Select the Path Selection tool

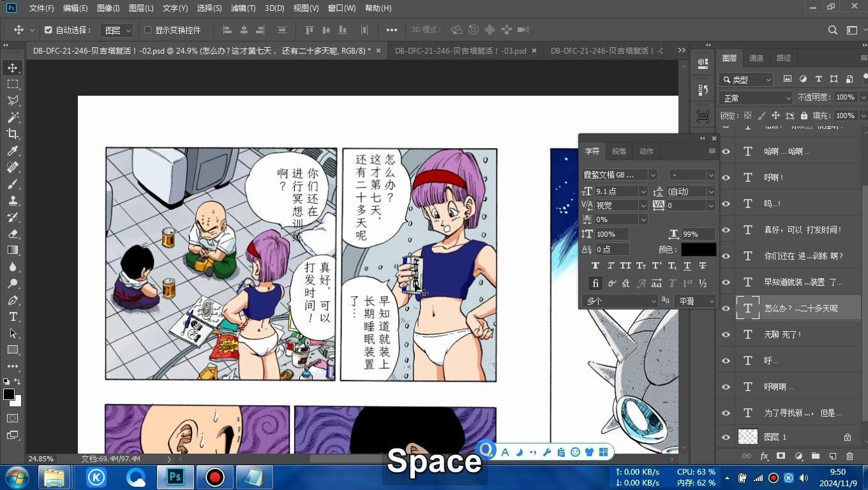[x=13, y=333]
